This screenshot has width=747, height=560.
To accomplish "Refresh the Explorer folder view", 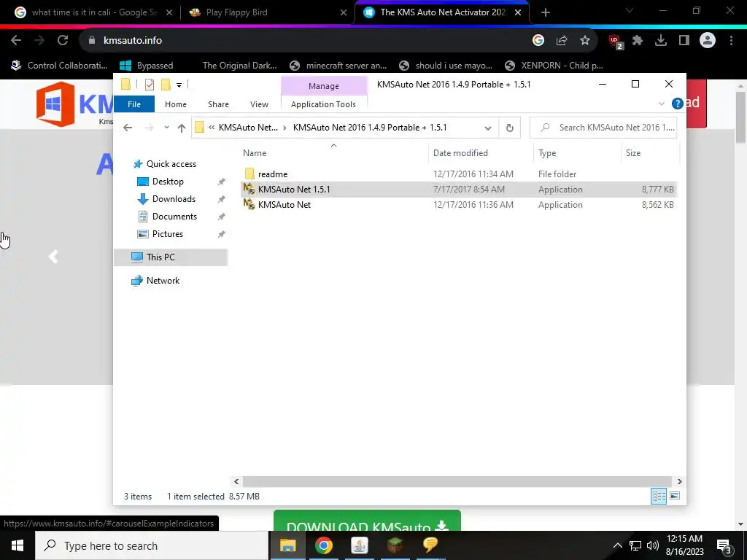I will coord(510,128).
